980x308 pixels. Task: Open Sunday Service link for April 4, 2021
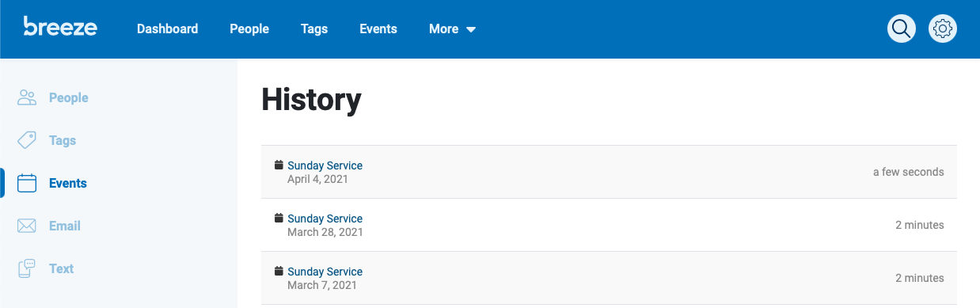(x=325, y=165)
